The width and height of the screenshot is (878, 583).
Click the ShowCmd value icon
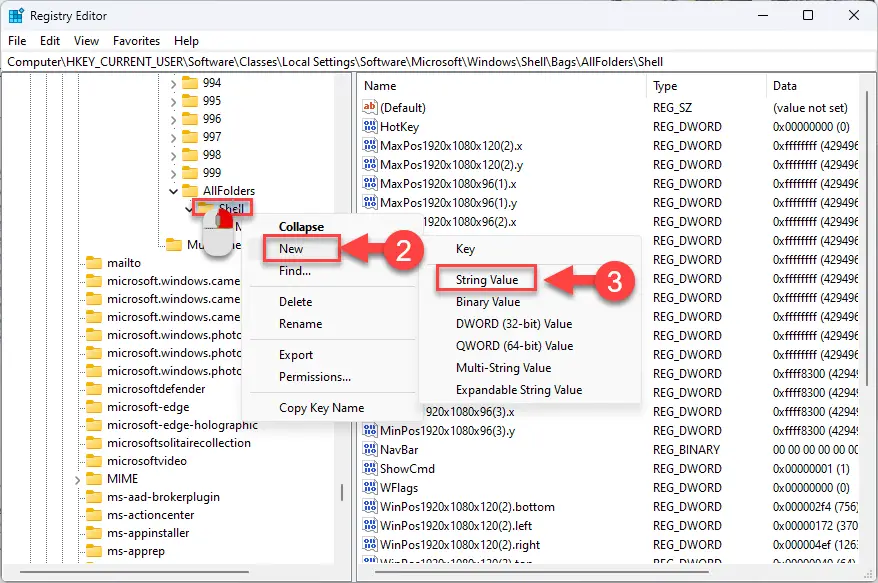370,468
